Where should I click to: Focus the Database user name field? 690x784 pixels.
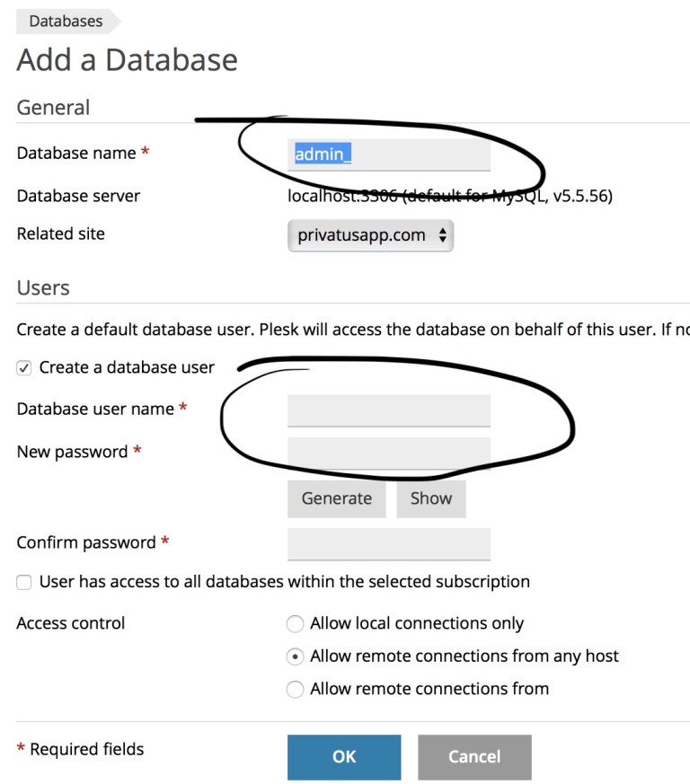(389, 411)
